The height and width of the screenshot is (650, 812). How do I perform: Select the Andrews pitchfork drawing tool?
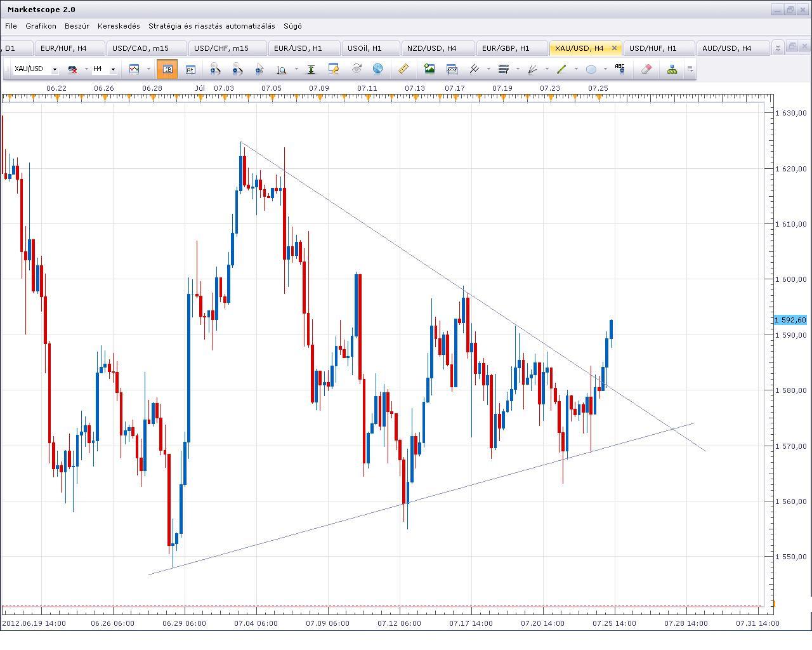coord(474,69)
